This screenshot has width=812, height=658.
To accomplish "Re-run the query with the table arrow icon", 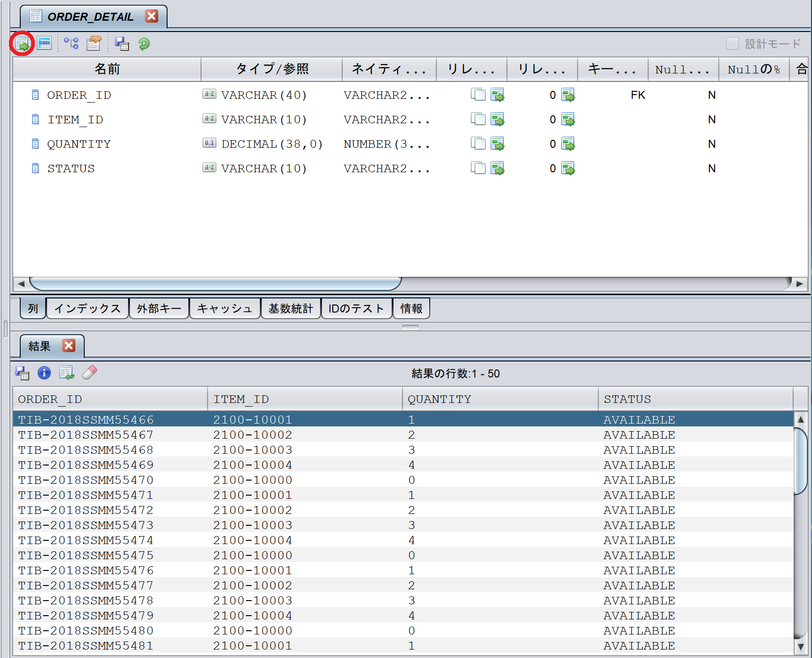I will 67,373.
